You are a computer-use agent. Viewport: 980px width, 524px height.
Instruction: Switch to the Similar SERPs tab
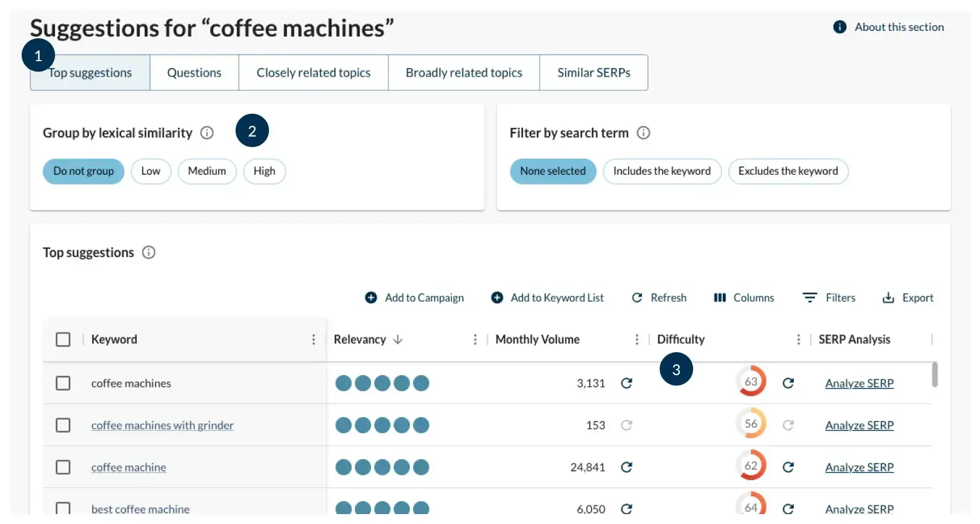[x=594, y=73]
